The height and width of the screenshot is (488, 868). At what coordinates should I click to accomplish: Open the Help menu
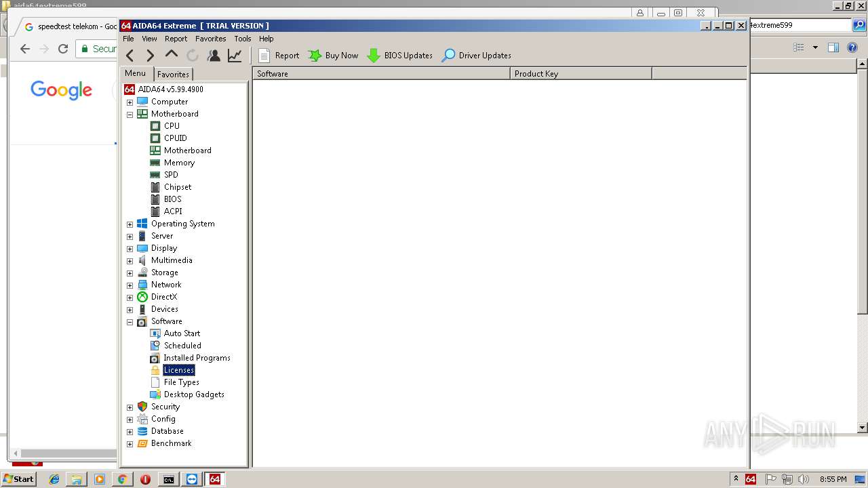coord(267,39)
